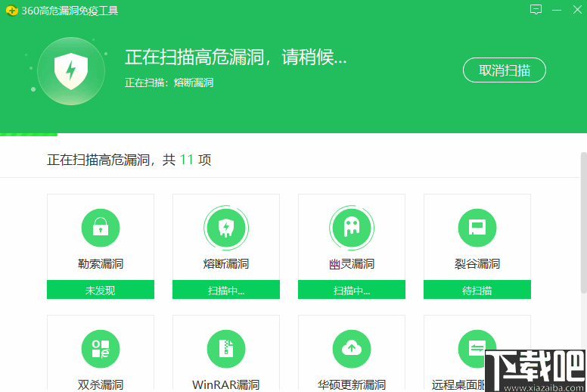Click the 裂谷漏洞 label text
Screen dimensions: 587x392
pos(477,264)
